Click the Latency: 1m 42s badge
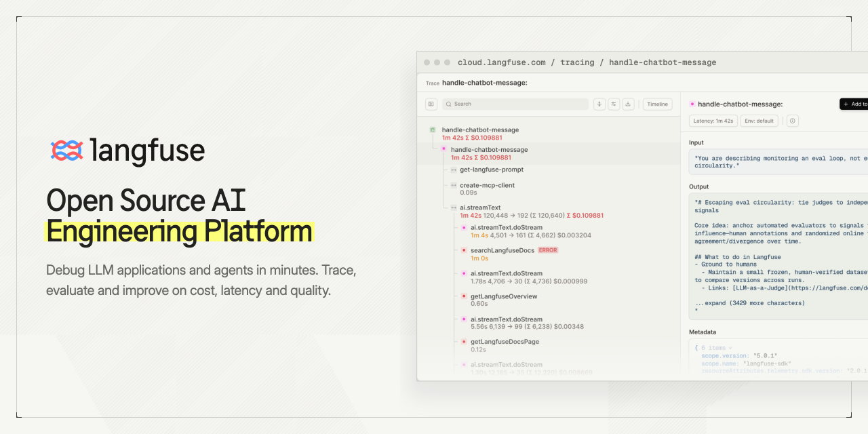This screenshot has width=868, height=434. 713,121
